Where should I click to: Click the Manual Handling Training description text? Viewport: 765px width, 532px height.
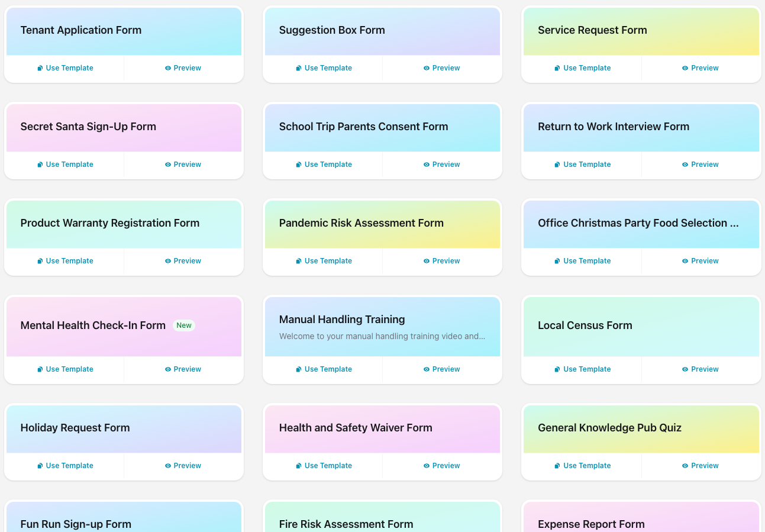pyautogui.click(x=382, y=336)
